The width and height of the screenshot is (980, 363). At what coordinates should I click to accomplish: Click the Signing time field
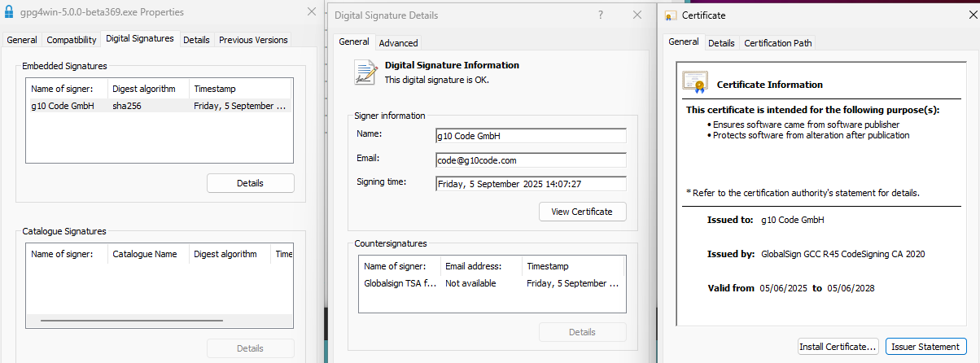pyautogui.click(x=531, y=184)
